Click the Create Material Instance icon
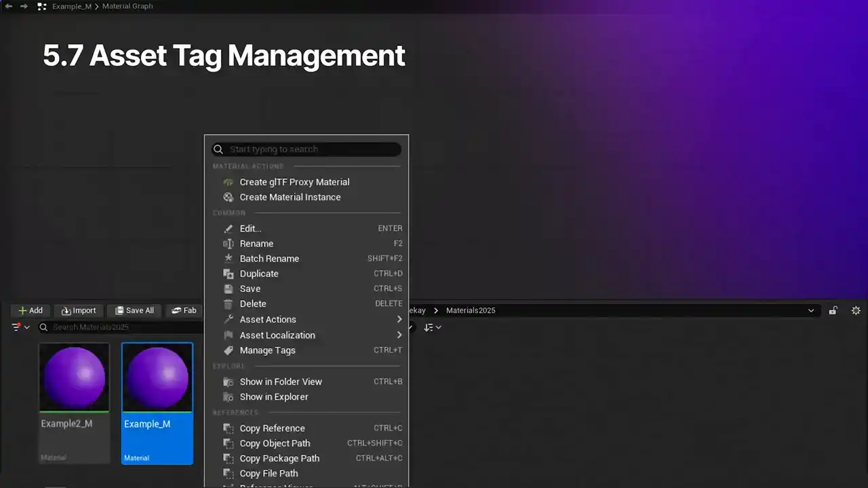 (x=228, y=197)
